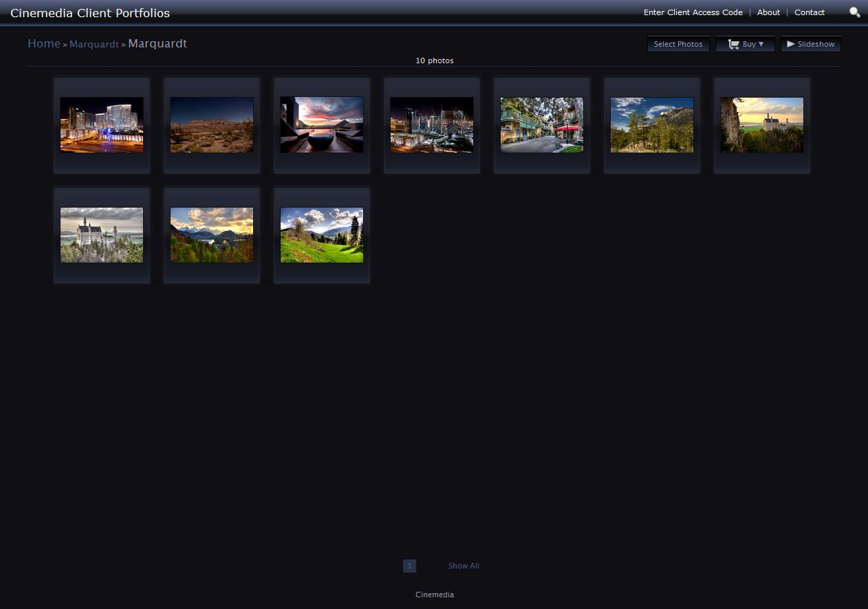Go to the About page
Viewport: 868px width, 609px height.
click(x=768, y=12)
